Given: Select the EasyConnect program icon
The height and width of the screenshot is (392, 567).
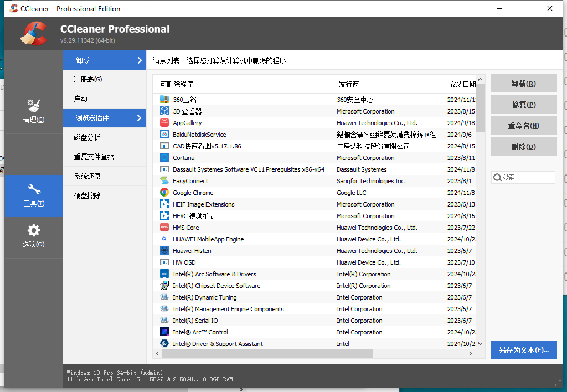Looking at the screenshot, I should click(164, 181).
